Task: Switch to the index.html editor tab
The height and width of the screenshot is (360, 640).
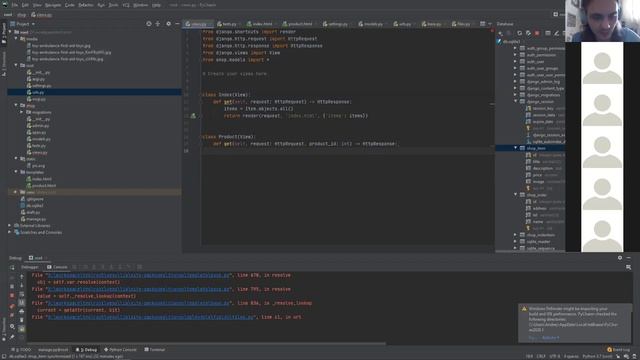Action: pyautogui.click(x=260, y=24)
